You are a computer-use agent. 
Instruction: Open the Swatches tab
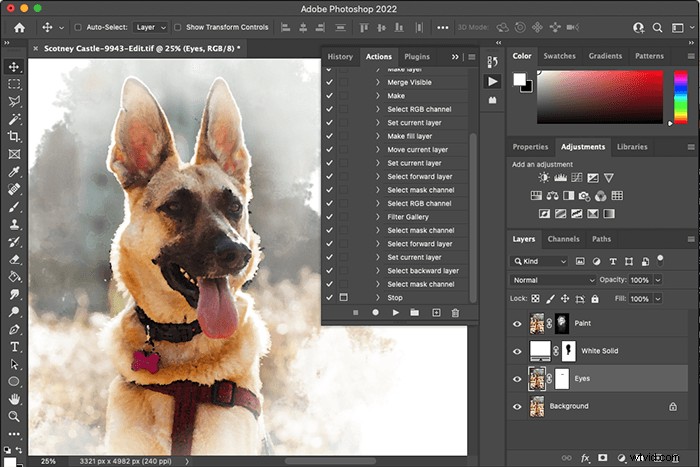(559, 56)
